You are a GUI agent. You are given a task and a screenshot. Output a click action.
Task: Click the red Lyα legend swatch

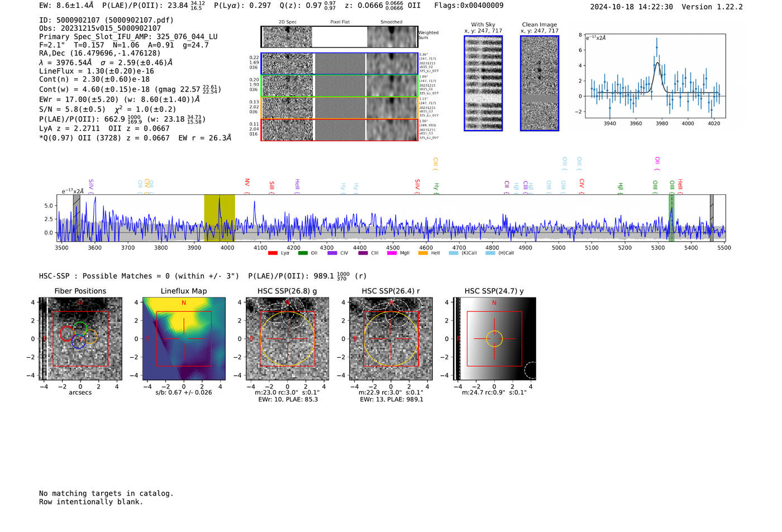pos(273,253)
